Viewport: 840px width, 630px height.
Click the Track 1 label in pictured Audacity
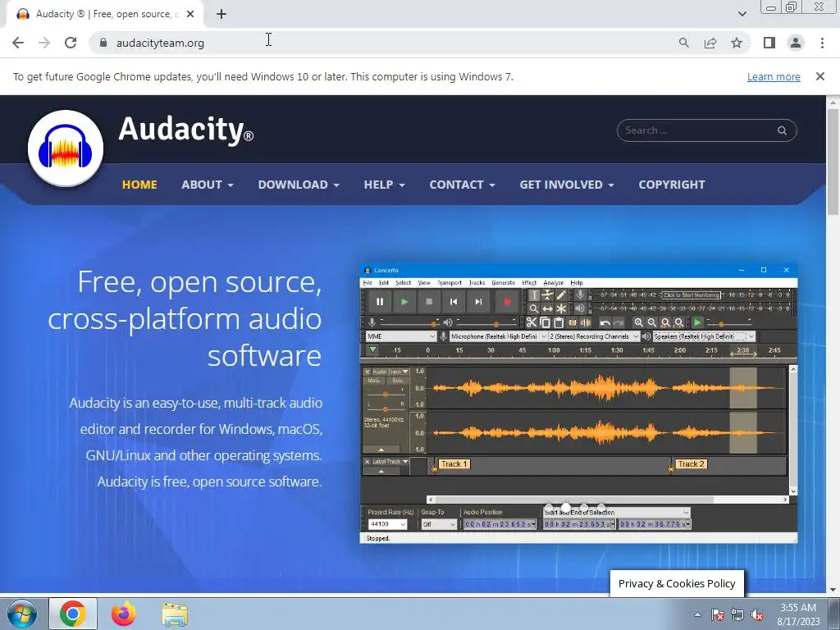454,464
